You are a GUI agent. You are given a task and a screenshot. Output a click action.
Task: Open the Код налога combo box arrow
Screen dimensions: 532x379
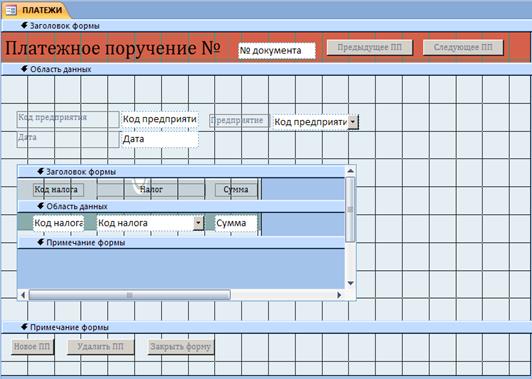point(198,223)
